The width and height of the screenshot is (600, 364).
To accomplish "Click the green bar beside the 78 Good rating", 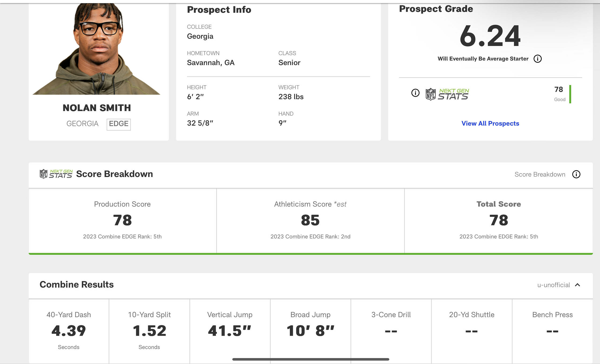I will [x=570, y=94].
